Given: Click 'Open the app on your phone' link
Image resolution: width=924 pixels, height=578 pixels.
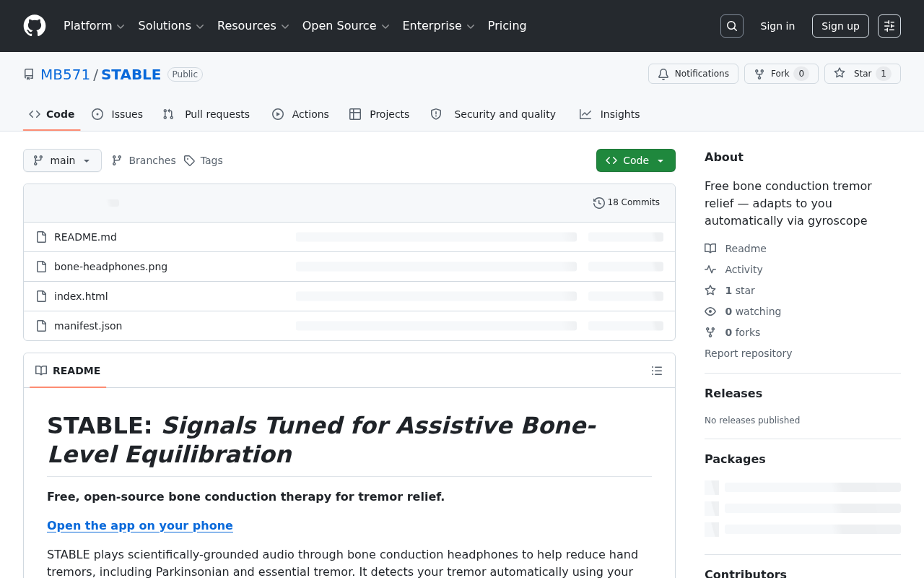Looking at the screenshot, I should [140, 525].
